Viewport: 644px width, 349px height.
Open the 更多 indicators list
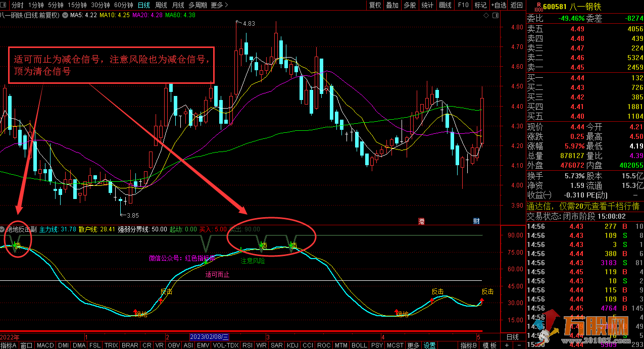(x=413, y=345)
